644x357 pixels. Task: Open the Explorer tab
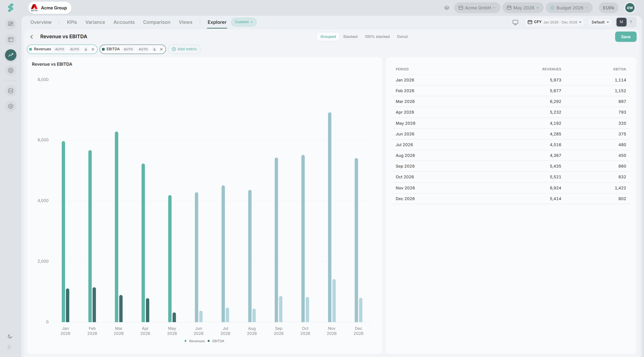(x=217, y=22)
